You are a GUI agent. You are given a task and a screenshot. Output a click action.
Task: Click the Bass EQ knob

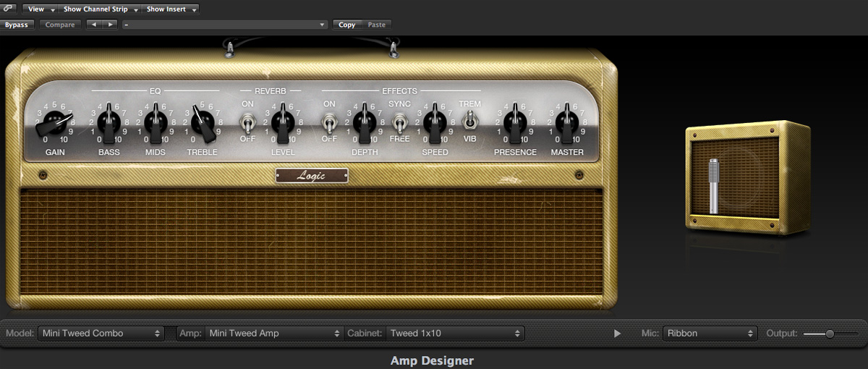(109, 123)
